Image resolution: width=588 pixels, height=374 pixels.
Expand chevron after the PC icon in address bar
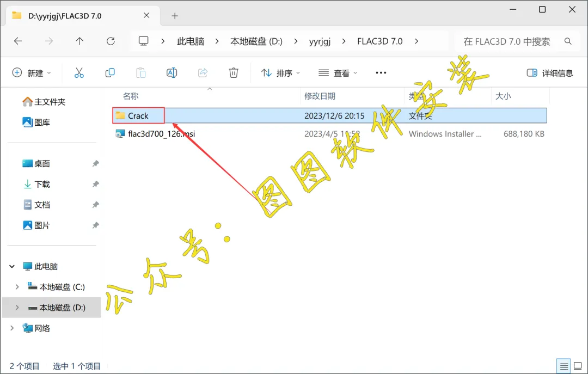[163, 41]
